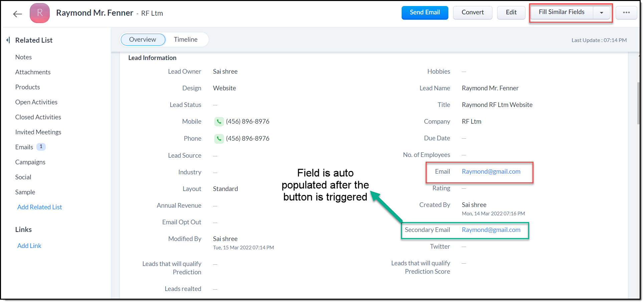Click Add Related List link

[39, 207]
